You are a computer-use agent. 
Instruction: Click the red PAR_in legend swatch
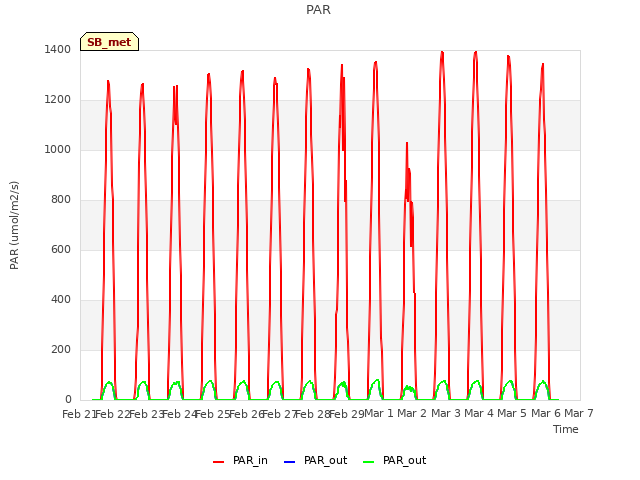pyautogui.click(x=218, y=462)
